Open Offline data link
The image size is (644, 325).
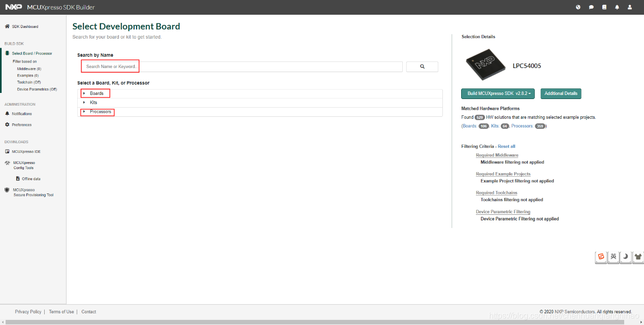pos(31,179)
